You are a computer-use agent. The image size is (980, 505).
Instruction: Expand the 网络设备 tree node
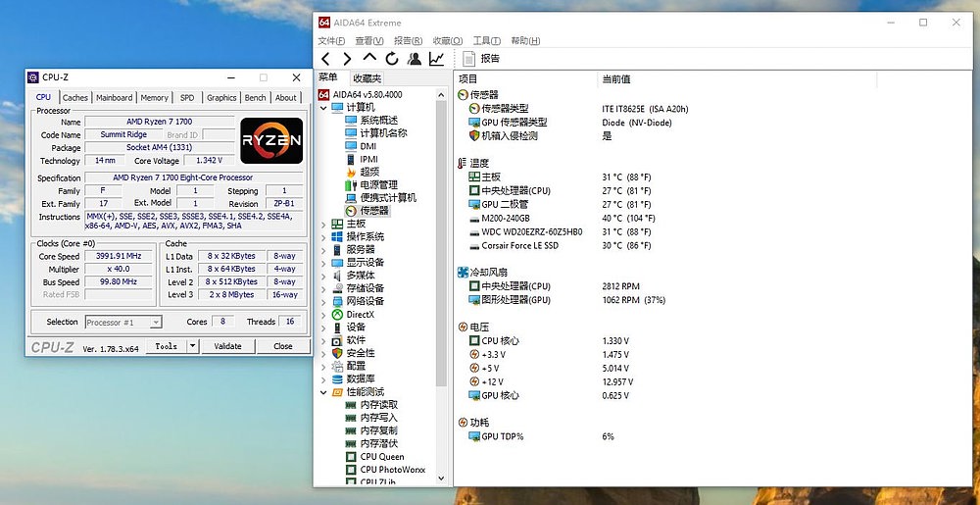pos(323,301)
